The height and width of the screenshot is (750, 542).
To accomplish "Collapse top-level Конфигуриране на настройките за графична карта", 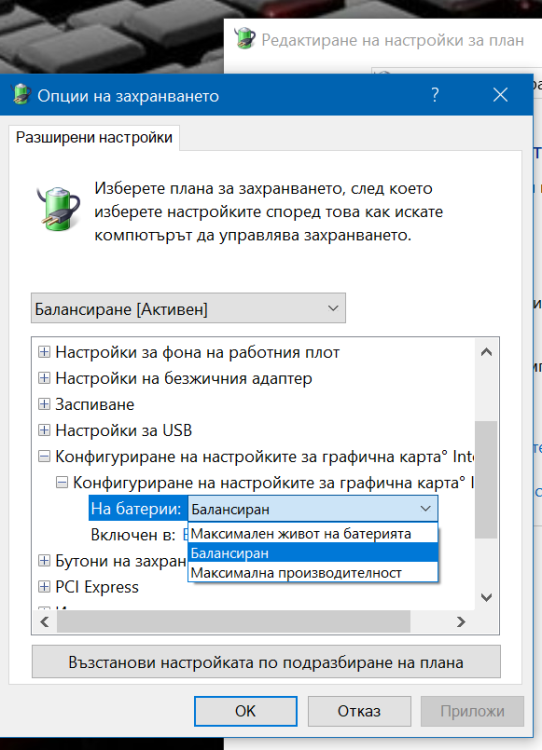I will pos(44,456).
